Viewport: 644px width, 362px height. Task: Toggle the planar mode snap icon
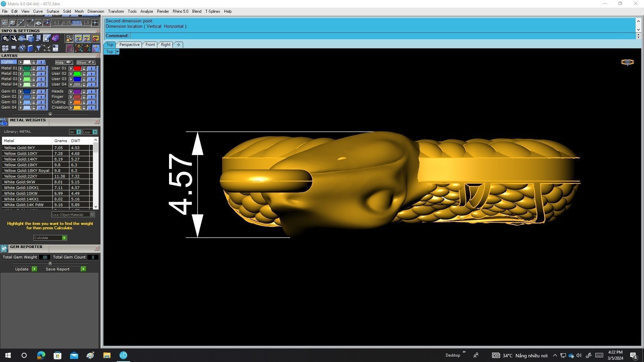[38, 23]
